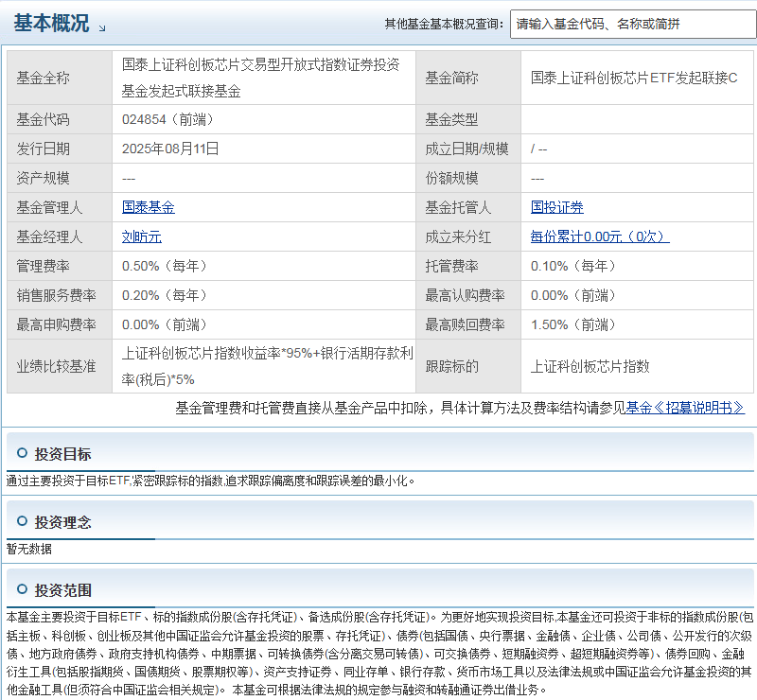
Task: Click the 其他基金基本概况查询 label
Action: 444,25
